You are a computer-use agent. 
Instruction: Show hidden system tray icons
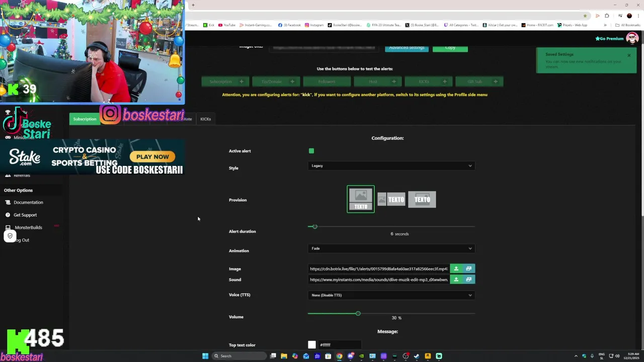576,356
